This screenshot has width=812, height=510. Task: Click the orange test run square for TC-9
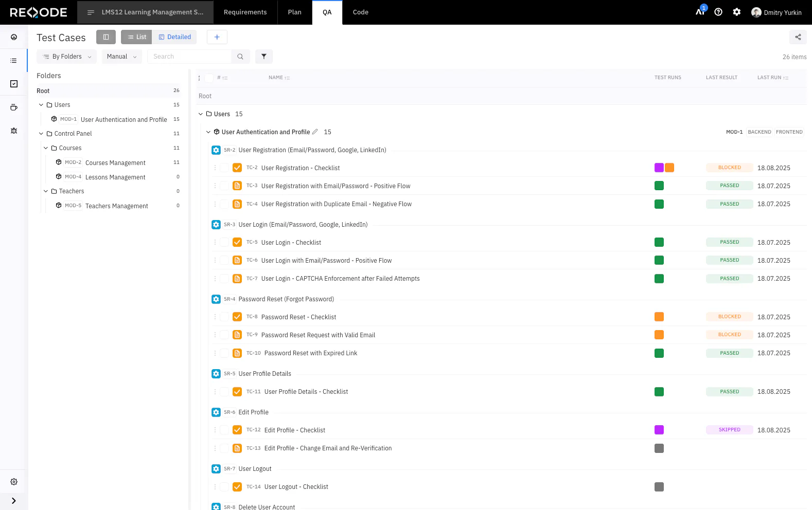[659, 335]
